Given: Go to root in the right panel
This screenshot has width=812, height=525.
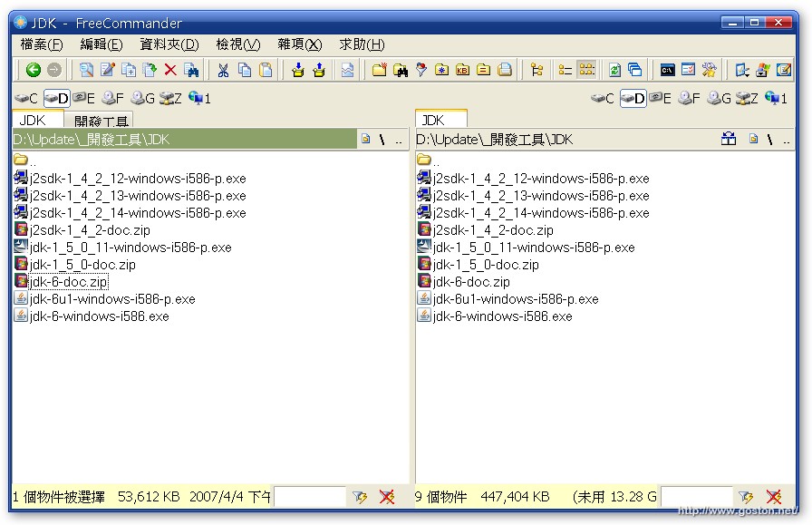Looking at the screenshot, I should pos(769,140).
